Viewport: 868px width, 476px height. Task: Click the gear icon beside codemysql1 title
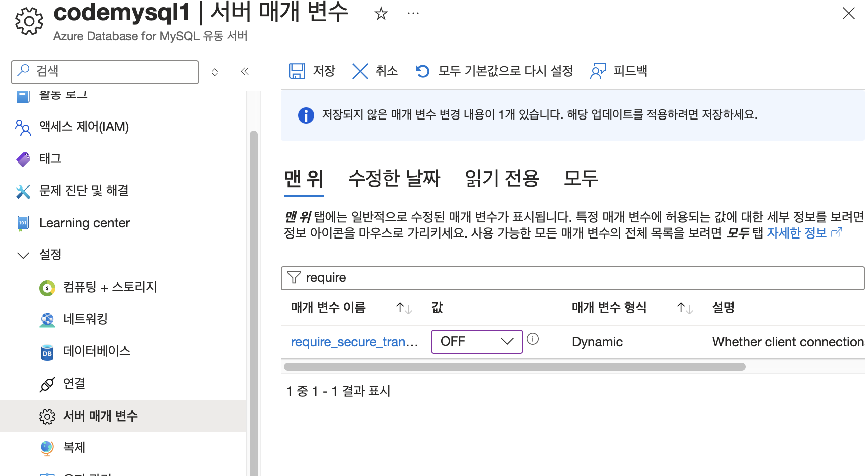(x=29, y=21)
